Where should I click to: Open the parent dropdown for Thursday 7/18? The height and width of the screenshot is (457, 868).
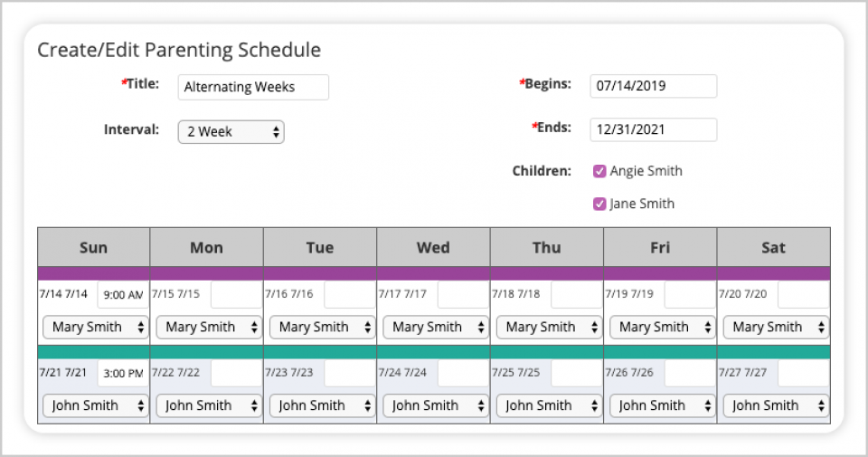549,327
